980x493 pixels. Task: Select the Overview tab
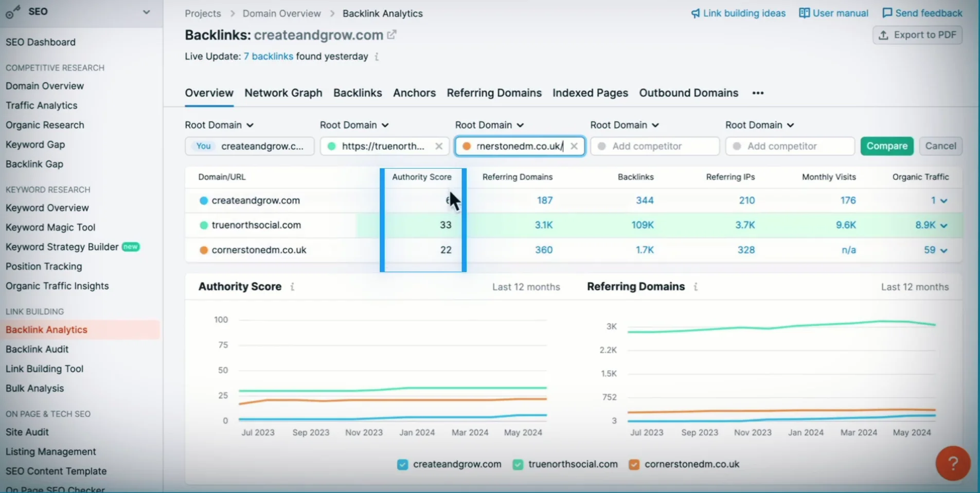tap(209, 93)
